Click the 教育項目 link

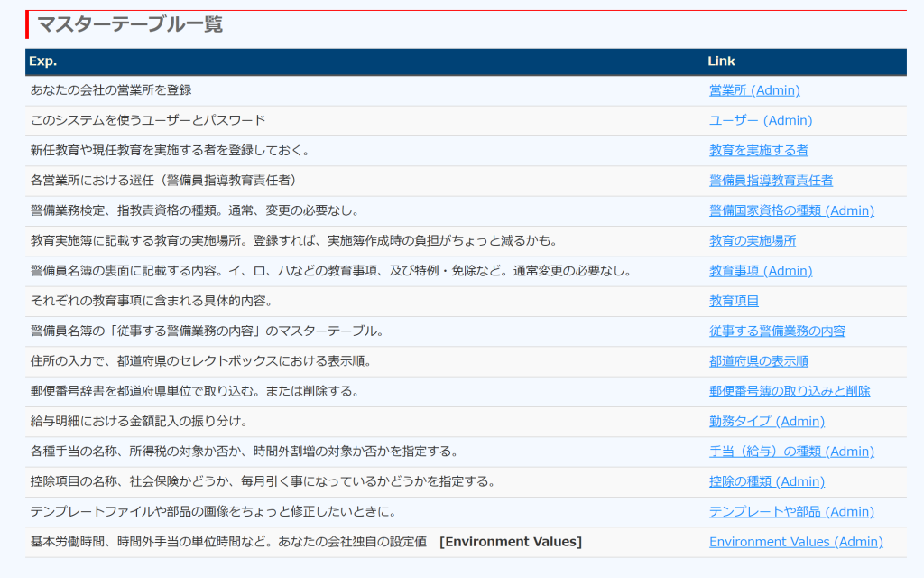pyautogui.click(x=734, y=301)
